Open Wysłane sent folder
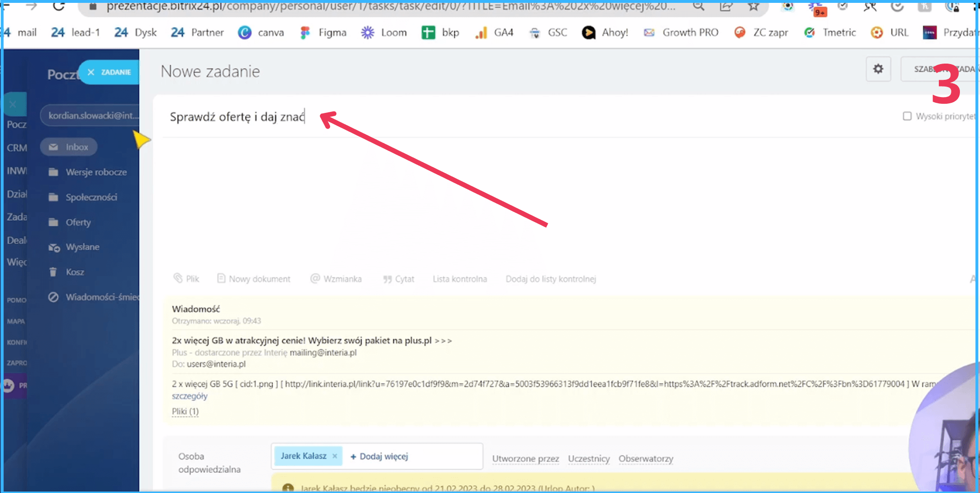This screenshot has height=493, width=980. point(82,247)
